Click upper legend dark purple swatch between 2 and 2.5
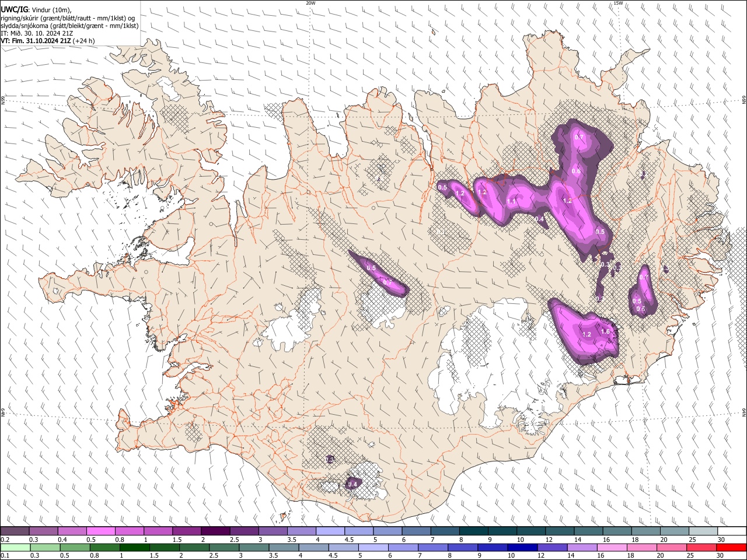 pos(215,531)
